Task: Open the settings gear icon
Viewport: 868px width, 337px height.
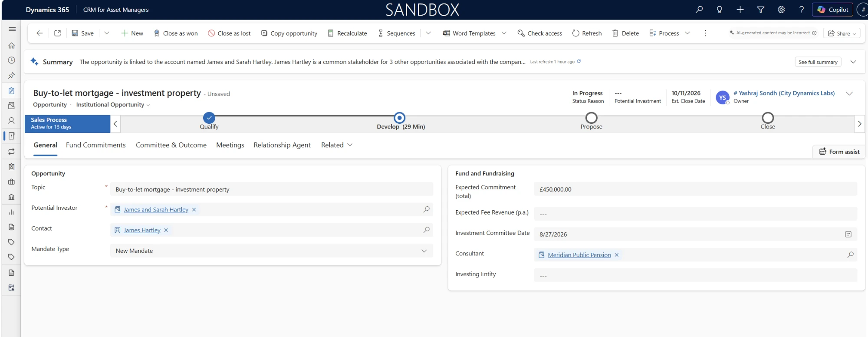Action: [x=781, y=10]
